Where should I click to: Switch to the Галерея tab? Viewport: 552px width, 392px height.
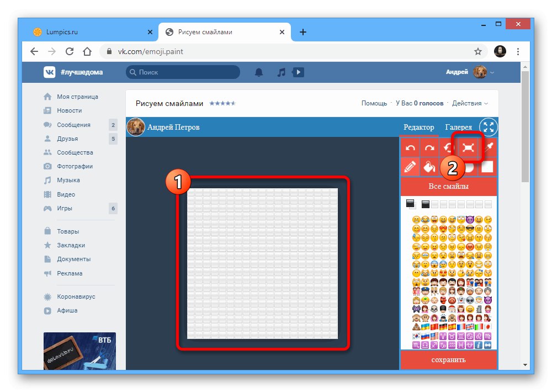[458, 127]
